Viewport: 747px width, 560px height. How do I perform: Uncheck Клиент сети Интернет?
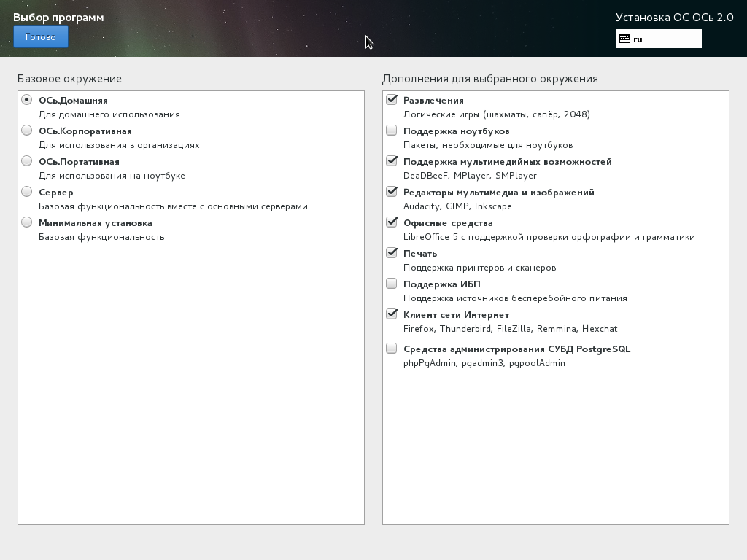click(x=392, y=314)
